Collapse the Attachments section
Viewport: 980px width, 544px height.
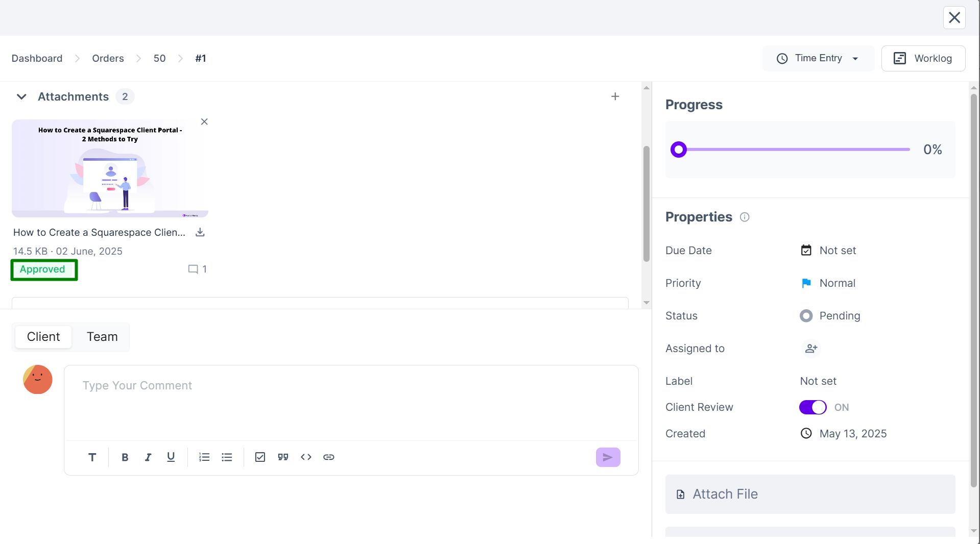pos(21,97)
